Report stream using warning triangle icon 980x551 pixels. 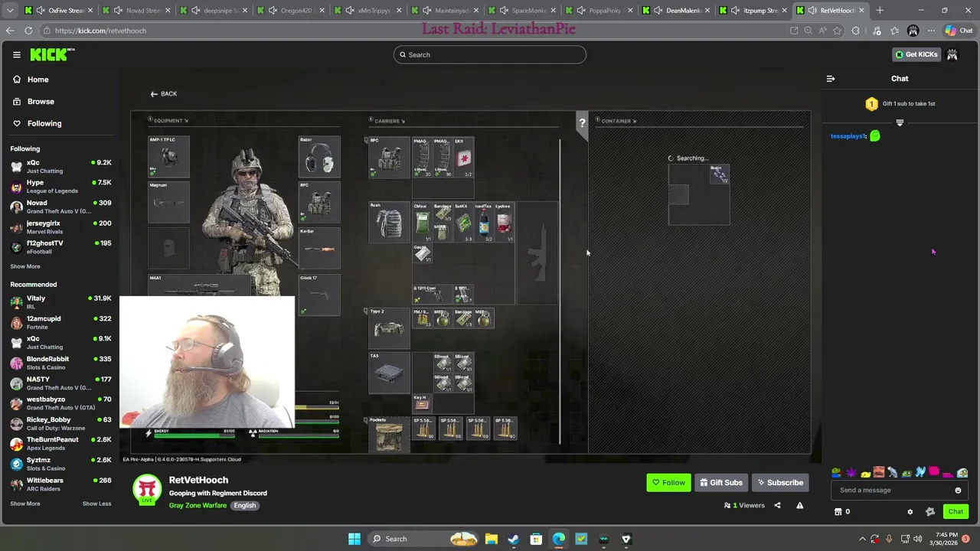click(799, 505)
